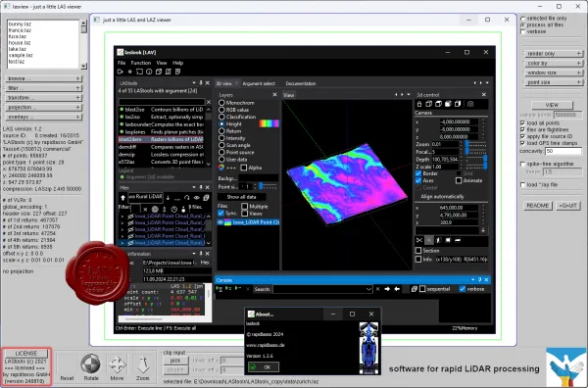Image resolution: width=588 pixels, height=388 pixels.
Task: Toggle the verbose checkbox in lasview
Action: click(522, 31)
